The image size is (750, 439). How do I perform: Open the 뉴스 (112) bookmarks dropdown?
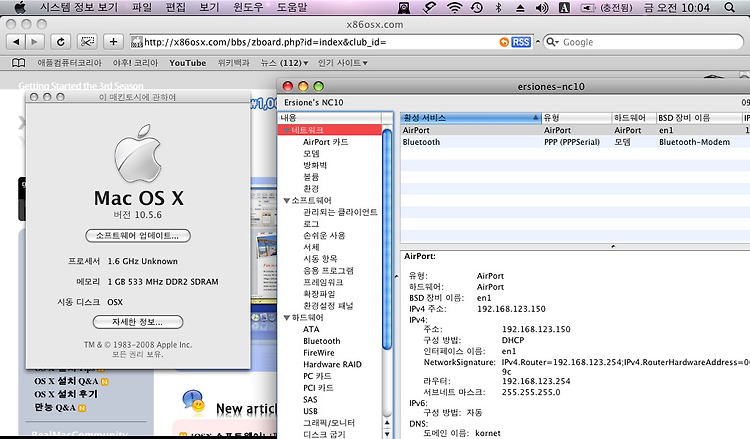point(284,63)
